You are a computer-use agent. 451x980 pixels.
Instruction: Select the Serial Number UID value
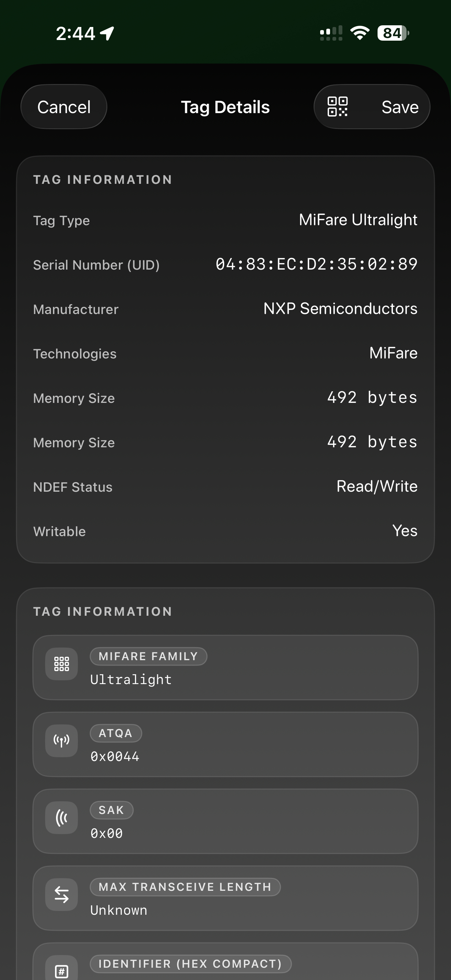[x=316, y=264]
